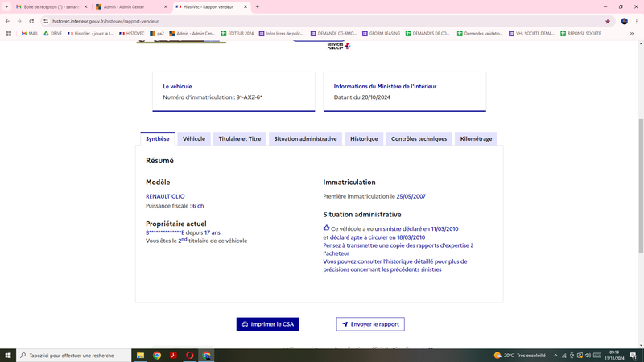Open the DRIVE bookmark

coord(52,34)
